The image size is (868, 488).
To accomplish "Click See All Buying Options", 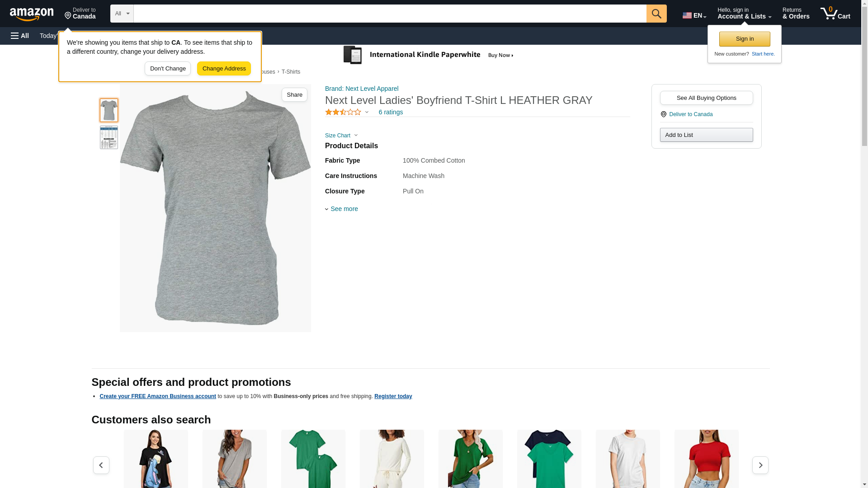I will (x=706, y=98).
